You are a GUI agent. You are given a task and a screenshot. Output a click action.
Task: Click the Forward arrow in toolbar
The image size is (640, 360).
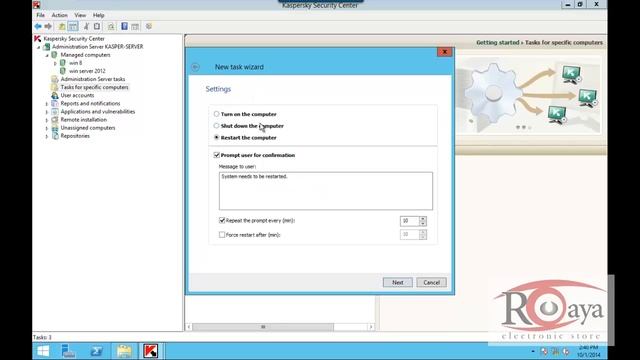tap(48, 27)
